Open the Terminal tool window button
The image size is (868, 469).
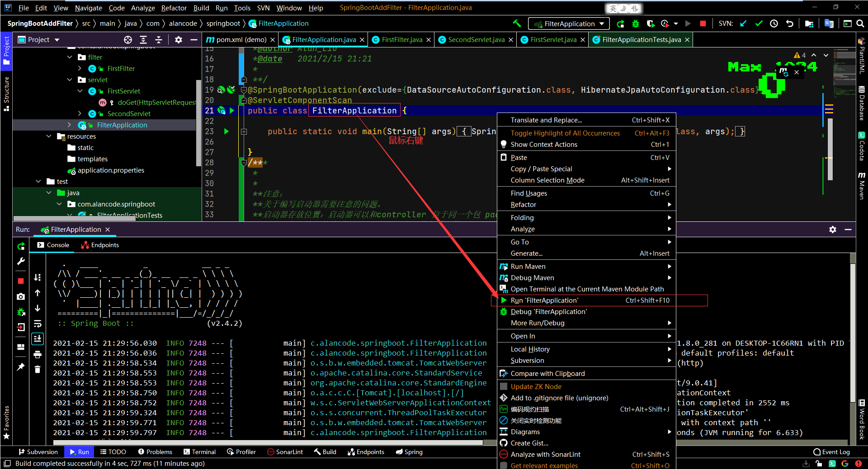pos(200,452)
